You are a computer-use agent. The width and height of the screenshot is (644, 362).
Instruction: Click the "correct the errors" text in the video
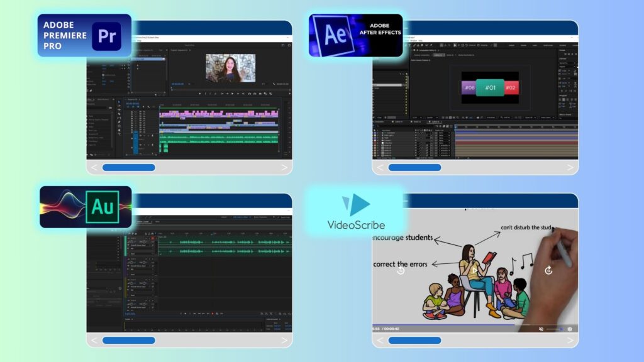click(400, 265)
